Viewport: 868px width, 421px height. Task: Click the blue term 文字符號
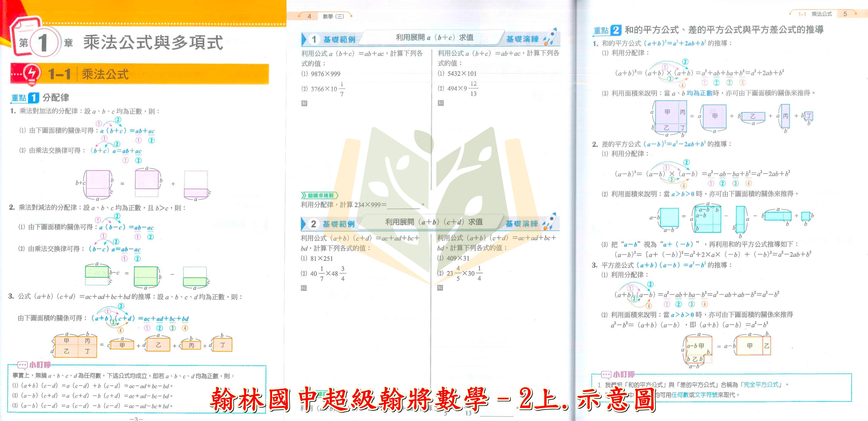(706, 394)
